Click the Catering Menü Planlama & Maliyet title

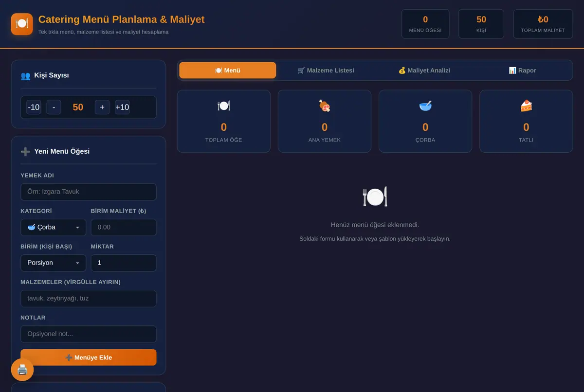point(122,19)
